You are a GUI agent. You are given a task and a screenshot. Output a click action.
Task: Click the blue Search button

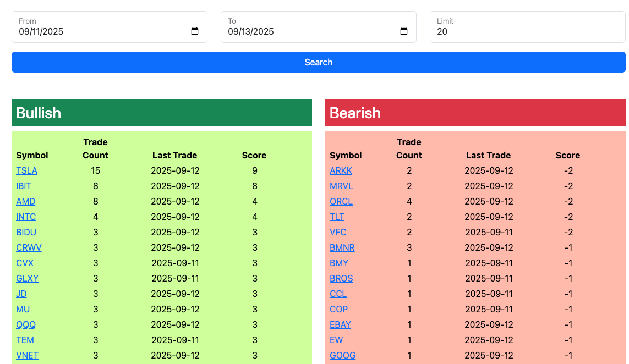(319, 62)
